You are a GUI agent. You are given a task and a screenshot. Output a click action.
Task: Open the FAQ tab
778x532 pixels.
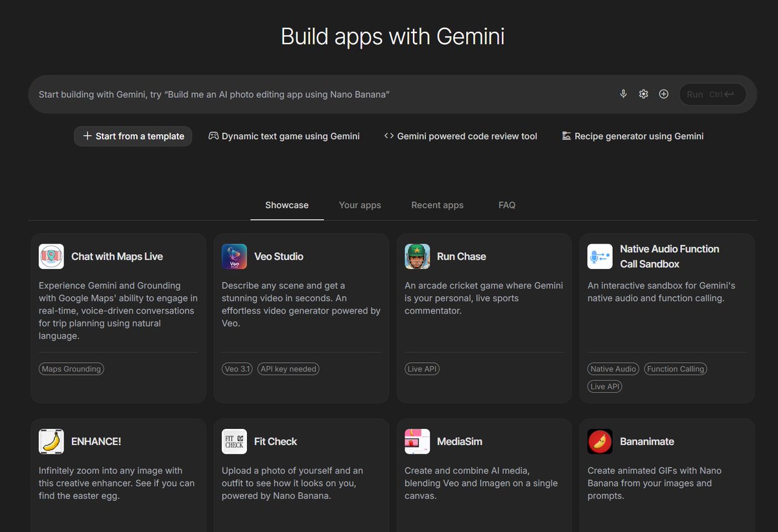point(507,205)
